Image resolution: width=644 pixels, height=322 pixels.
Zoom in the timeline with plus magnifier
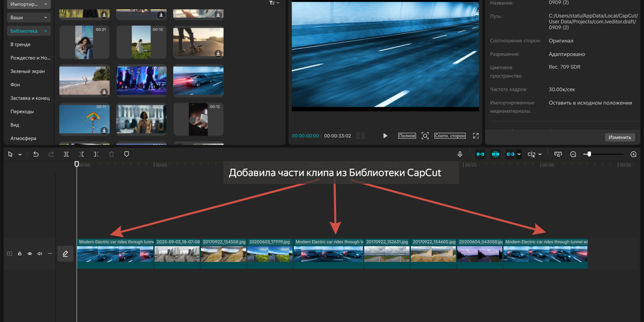click(x=633, y=154)
